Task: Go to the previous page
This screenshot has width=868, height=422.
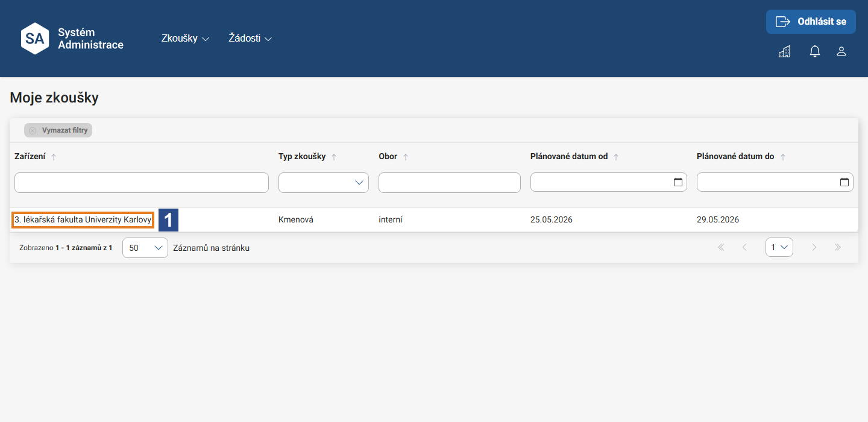Action: click(x=744, y=247)
